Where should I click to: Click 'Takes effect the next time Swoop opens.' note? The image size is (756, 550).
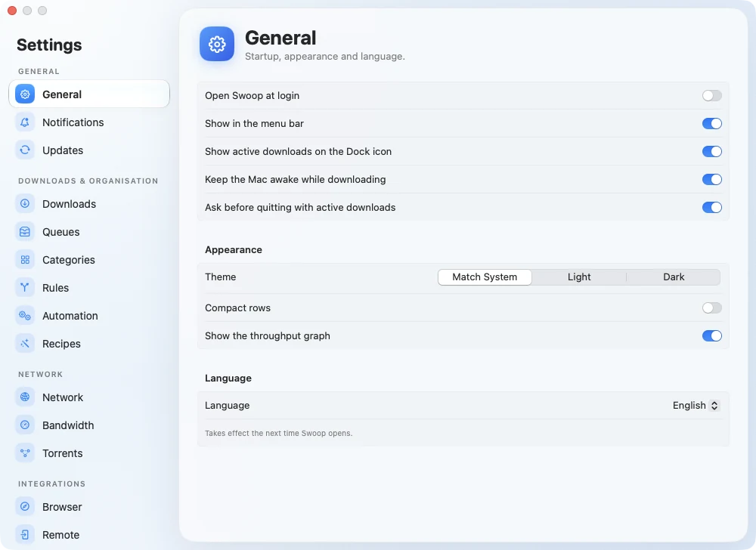[279, 433]
